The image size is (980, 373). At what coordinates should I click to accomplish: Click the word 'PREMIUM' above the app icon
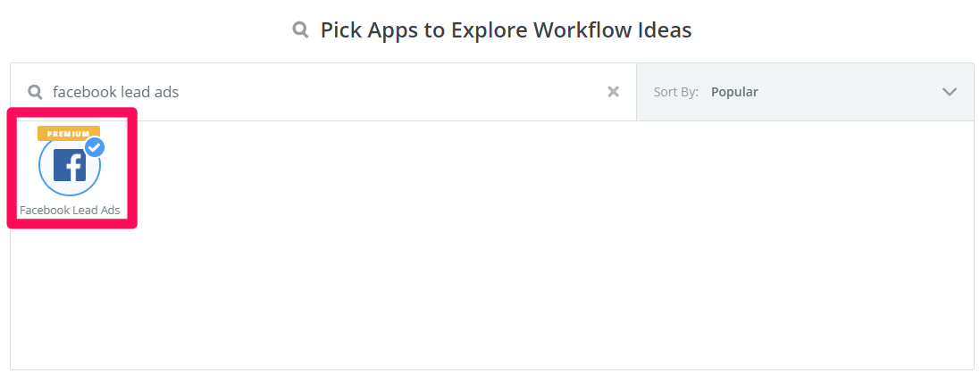(68, 133)
